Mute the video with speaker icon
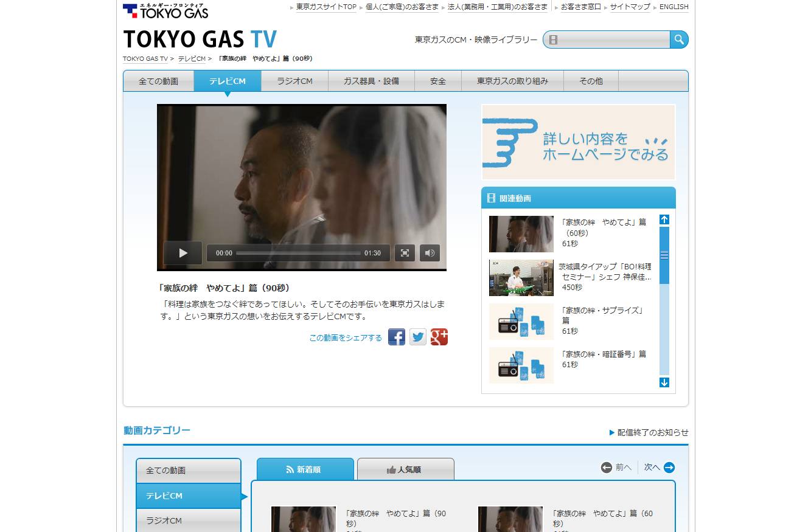The width and height of the screenshot is (811, 532). [430, 253]
